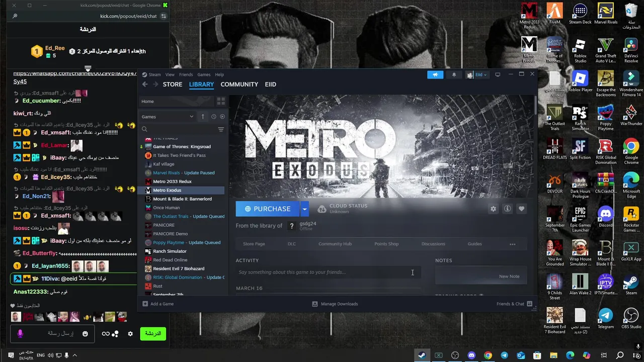The height and width of the screenshot is (362, 644).
Task: Click the infinity icon in Kick chat
Action: (x=106, y=334)
